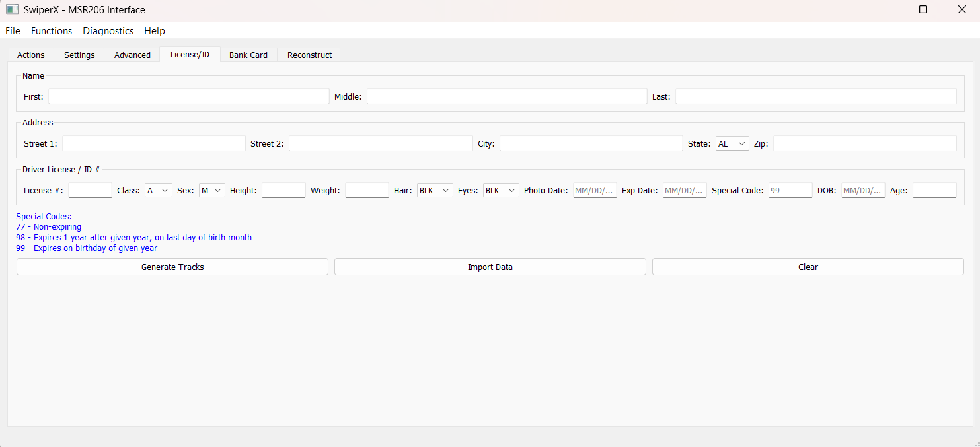Expand the Class dropdown
This screenshot has height=447, width=980.
click(x=158, y=190)
